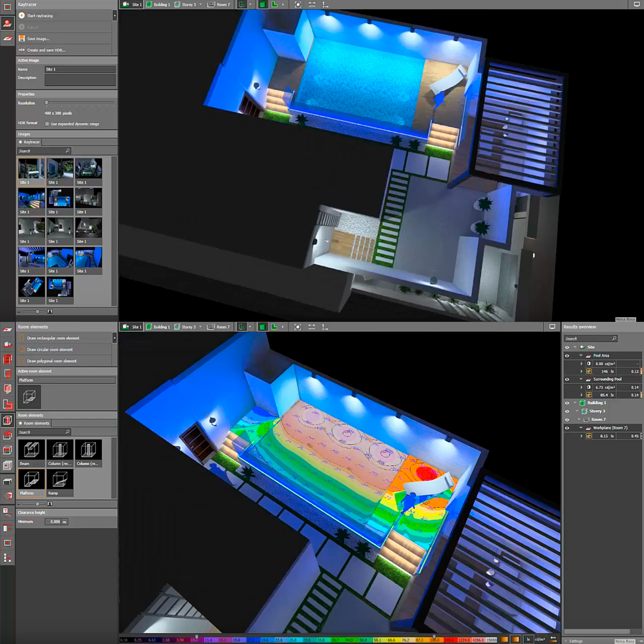Toggle visibility of Workplane (Room 7)

tap(567, 428)
